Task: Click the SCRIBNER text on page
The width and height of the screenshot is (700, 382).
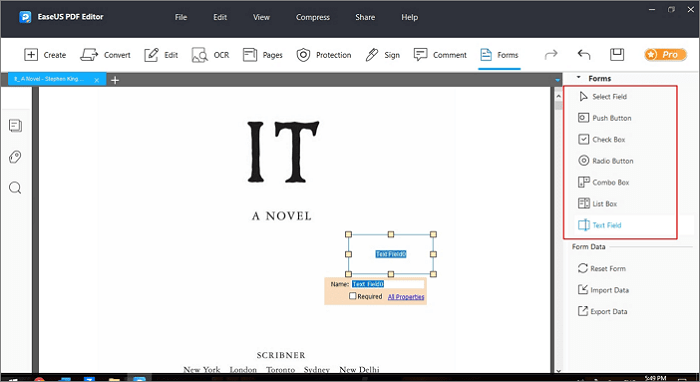Action: click(281, 355)
